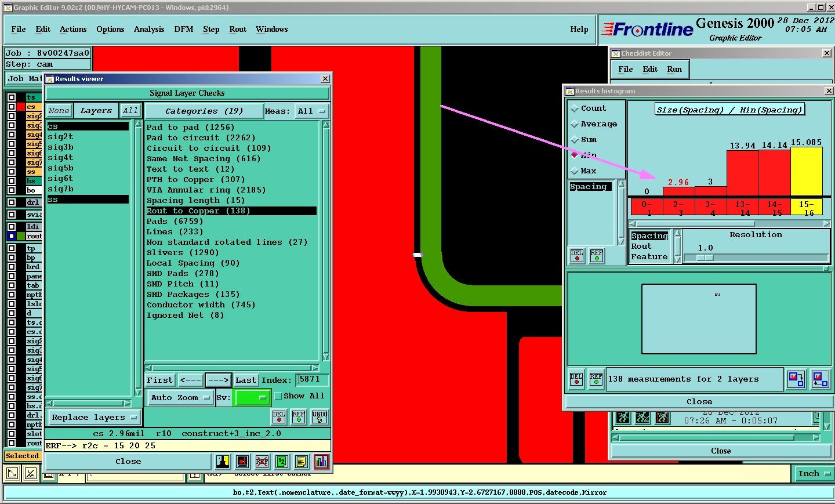Toggle the bo layer checkbox

pyautogui.click(x=11, y=190)
